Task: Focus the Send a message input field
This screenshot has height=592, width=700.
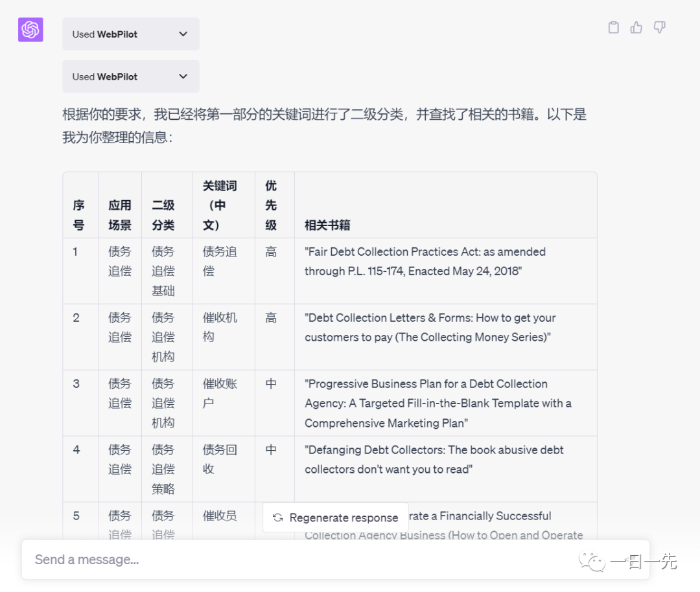Action: click(x=311, y=560)
